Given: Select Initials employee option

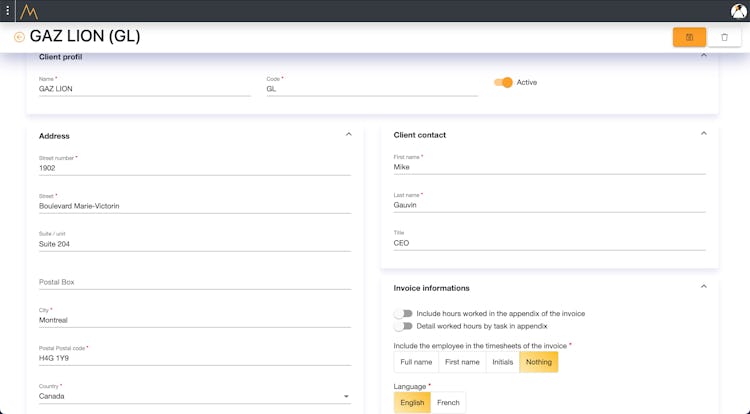Looking at the screenshot, I should 502,362.
